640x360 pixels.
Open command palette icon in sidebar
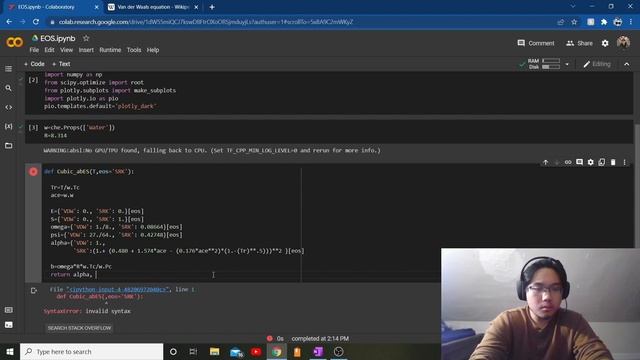[9, 310]
